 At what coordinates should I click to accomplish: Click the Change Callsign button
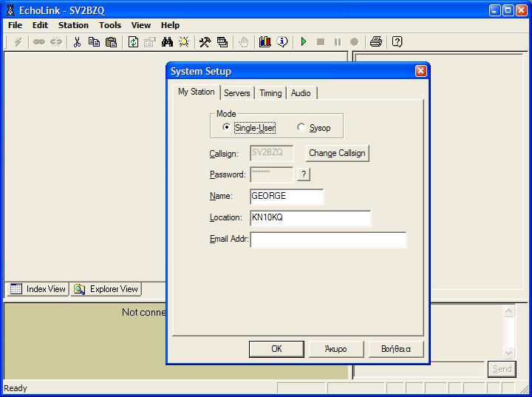click(x=337, y=153)
